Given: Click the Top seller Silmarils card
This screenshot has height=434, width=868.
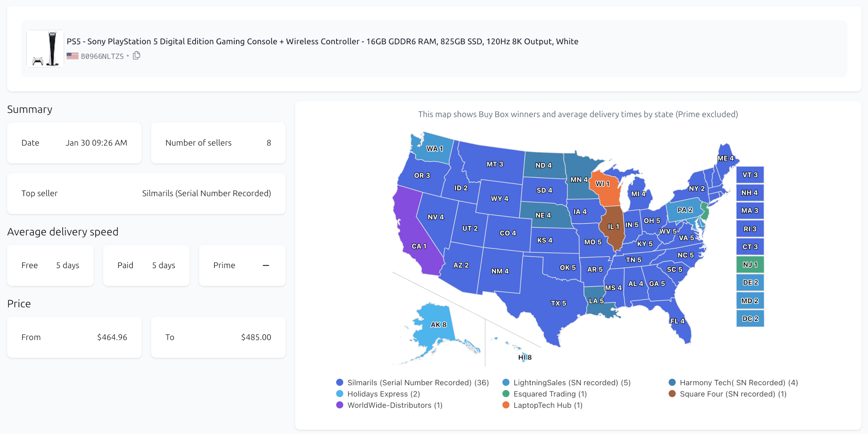Looking at the screenshot, I should coord(146,193).
